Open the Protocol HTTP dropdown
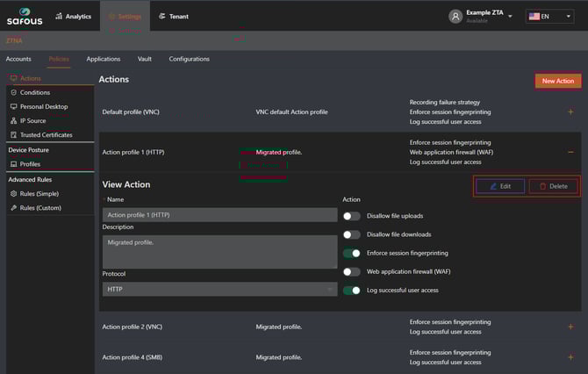588x374 pixels. 219,289
